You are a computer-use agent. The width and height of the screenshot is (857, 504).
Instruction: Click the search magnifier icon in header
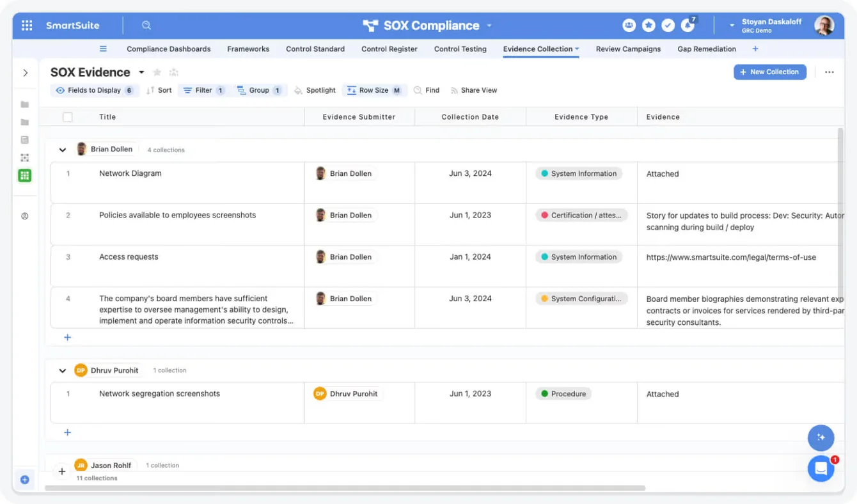(x=146, y=26)
